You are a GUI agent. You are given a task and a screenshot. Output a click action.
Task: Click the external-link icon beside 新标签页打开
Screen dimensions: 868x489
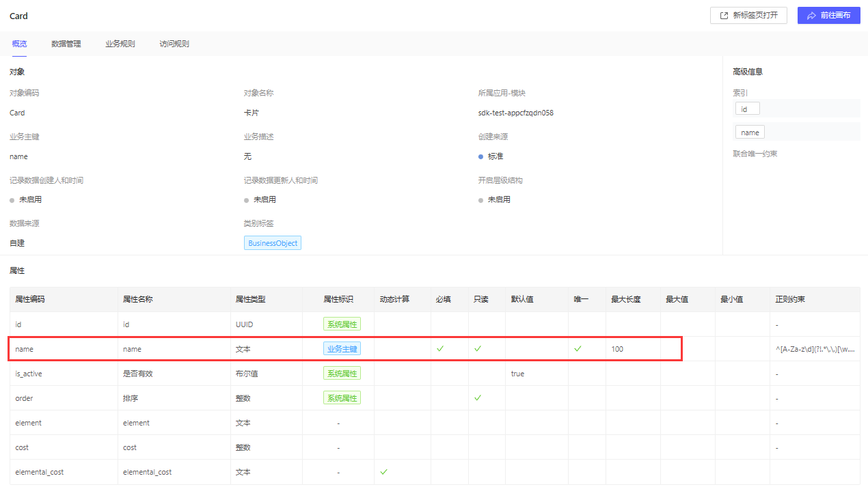(x=724, y=15)
